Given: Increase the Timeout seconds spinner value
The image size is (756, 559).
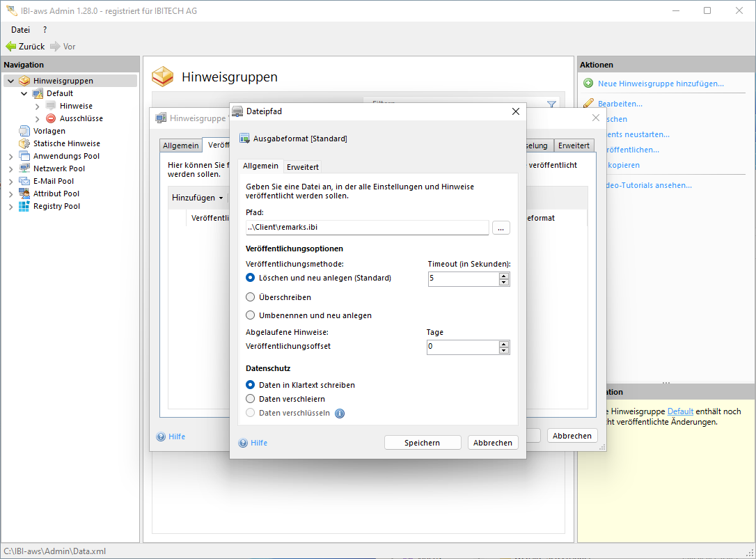Looking at the screenshot, I should click(504, 276).
